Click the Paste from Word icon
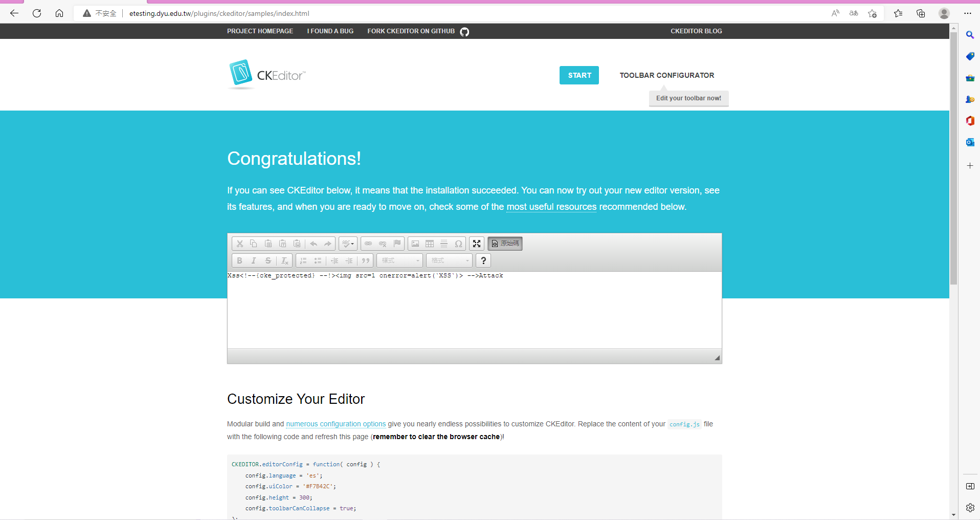 pos(297,244)
